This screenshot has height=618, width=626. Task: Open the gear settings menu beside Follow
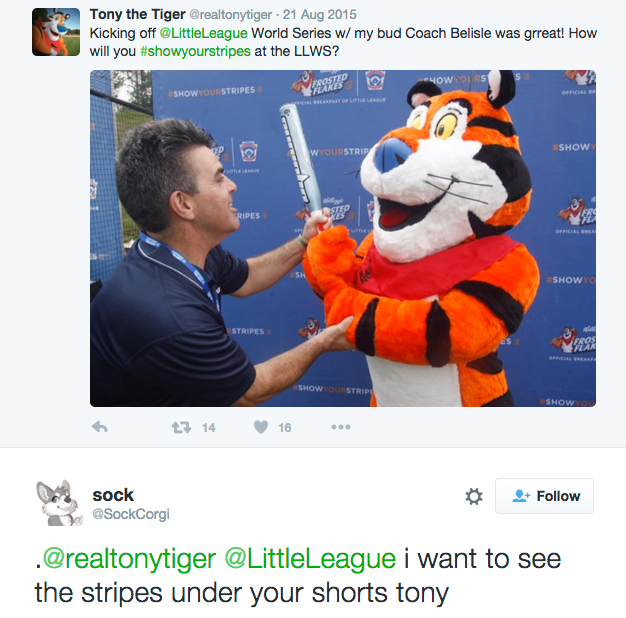pyautogui.click(x=474, y=497)
